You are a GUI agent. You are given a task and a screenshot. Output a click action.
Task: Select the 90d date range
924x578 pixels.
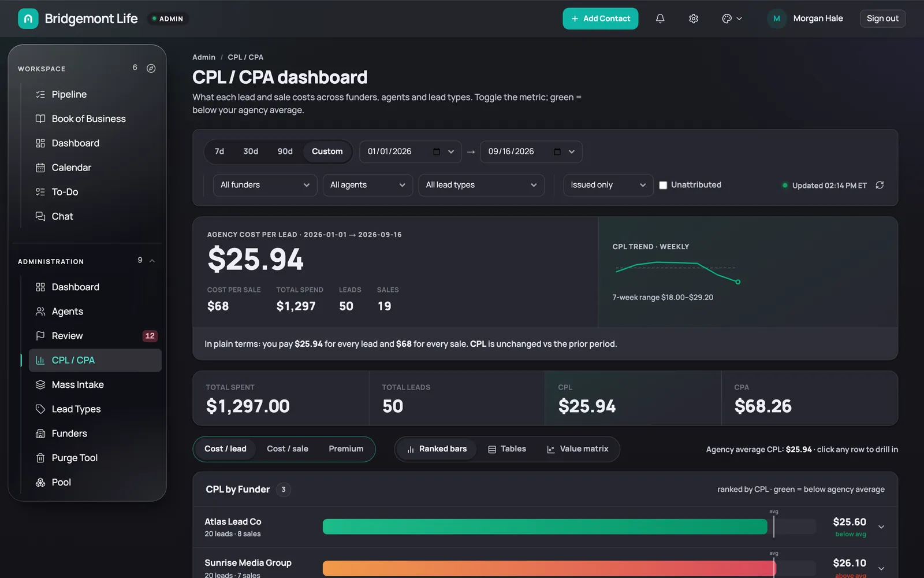tap(285, 151)
